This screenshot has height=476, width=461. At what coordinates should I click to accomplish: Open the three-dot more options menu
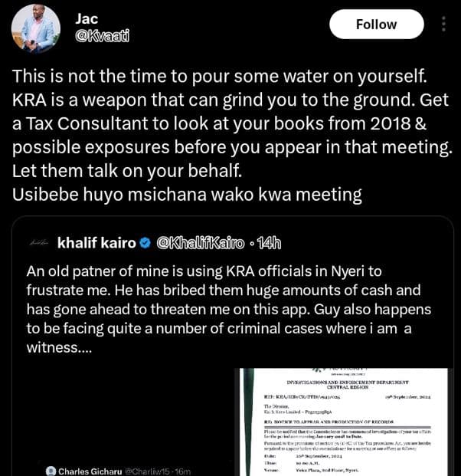(443, 25)
